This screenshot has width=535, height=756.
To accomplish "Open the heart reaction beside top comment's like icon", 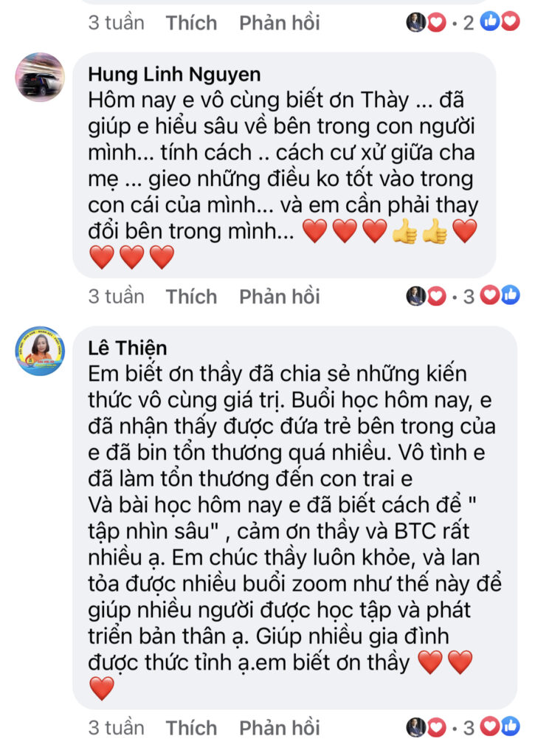I will tap(510, 21).
